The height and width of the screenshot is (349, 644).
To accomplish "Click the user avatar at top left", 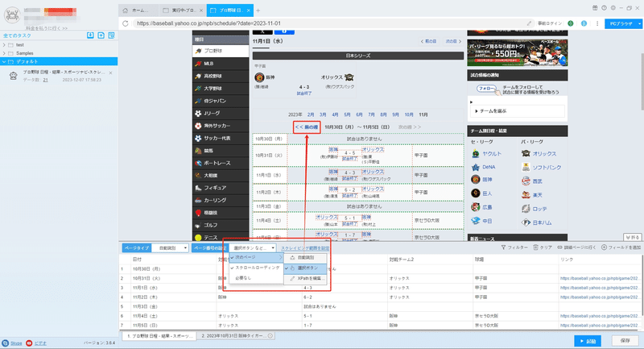I will (12, 15).
